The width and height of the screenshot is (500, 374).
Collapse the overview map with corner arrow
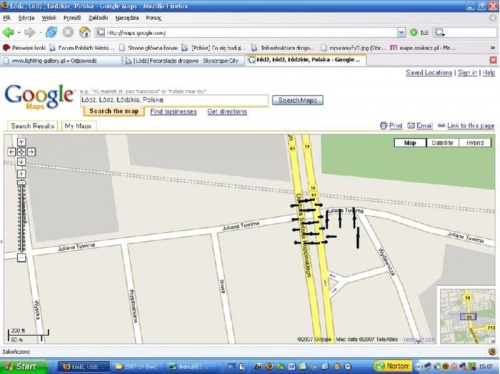[x=492, y=341]
